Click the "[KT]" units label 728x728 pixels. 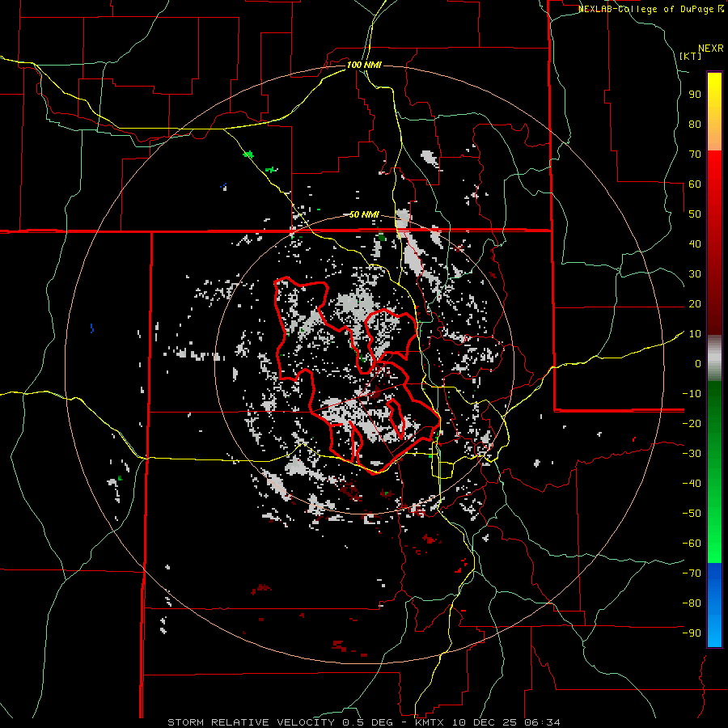pos(690,56)
